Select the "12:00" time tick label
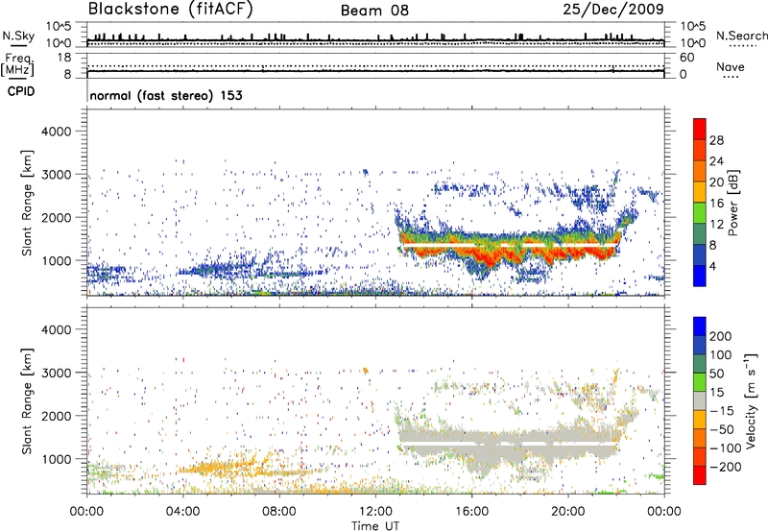The height and width of the screenshot is (532, 768). tap(375, 512)
